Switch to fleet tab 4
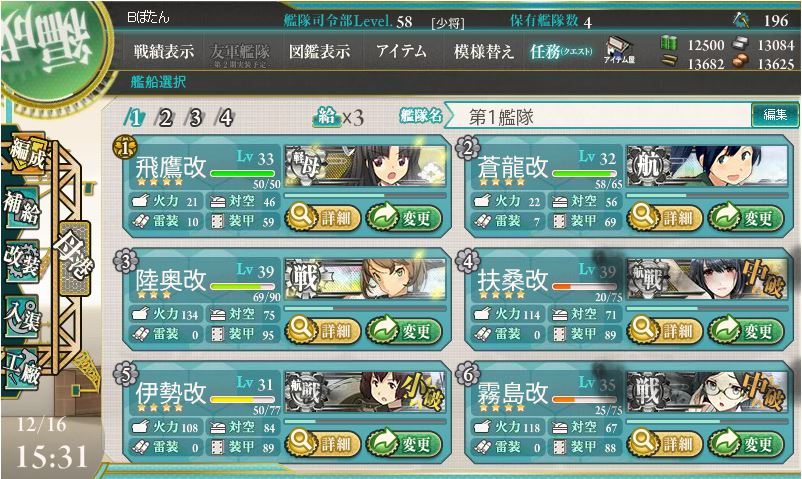Image resolution: width=802 pixels, height=479 pixels. point(225,118)
